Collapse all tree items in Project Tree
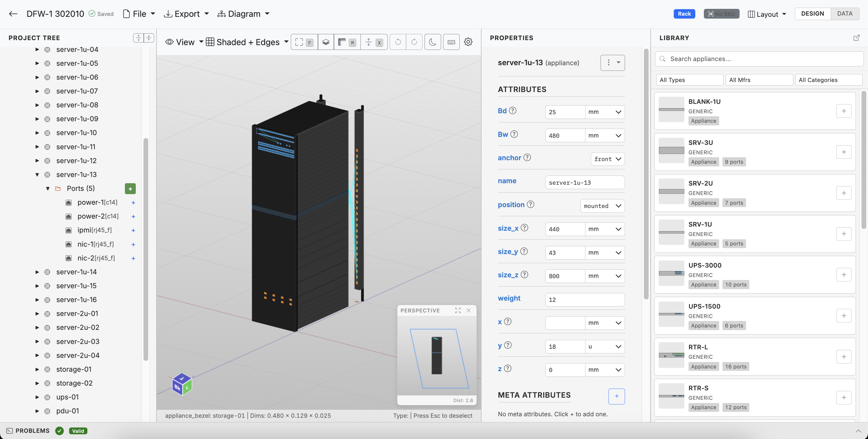Image resolution: width=868 pixels, height=439 pixels. point(149,38)
